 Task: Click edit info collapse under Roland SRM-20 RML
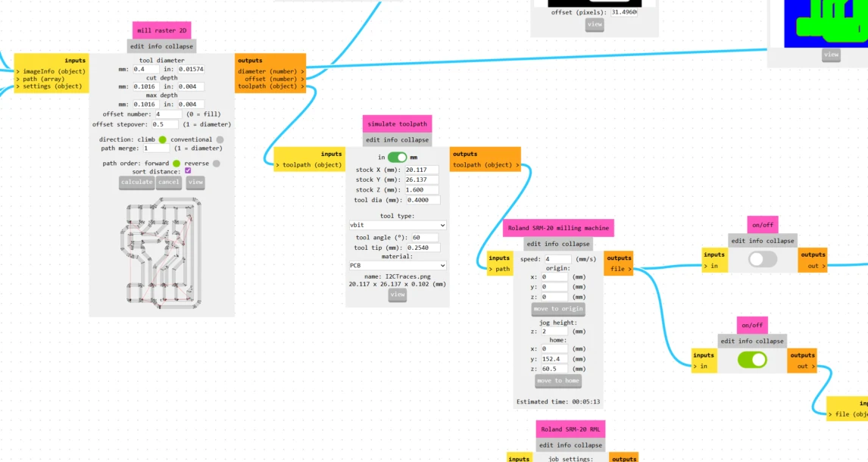[570, 445]
